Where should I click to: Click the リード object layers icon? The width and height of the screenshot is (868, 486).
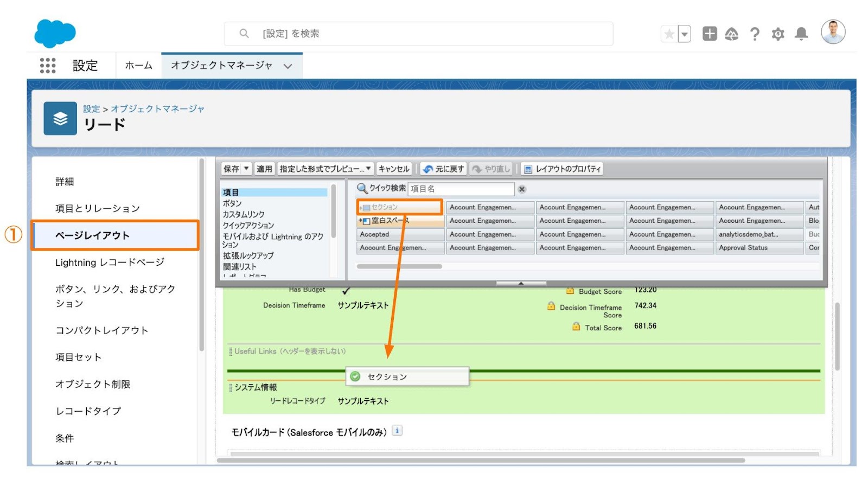pos(60,118)
